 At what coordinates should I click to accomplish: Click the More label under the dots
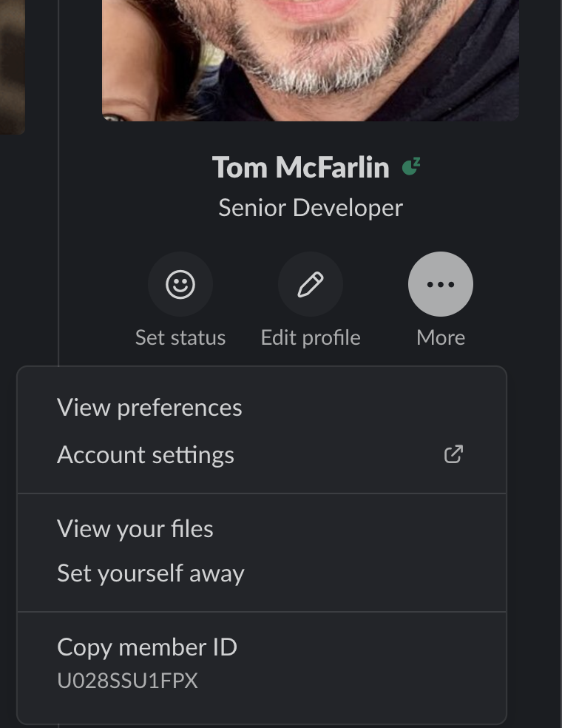pos(441,337)
